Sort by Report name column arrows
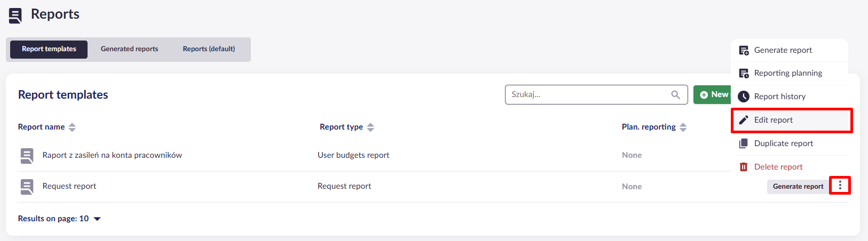The height and width of the screenshot is (241, 868). [72, 127]
